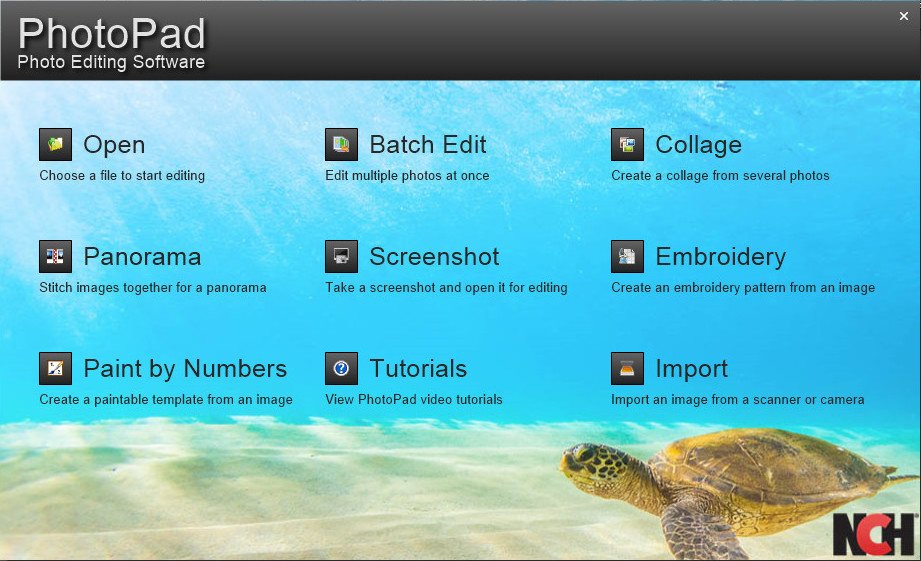
Task: Open the 'Paint by Numbers' heading
Action: coord(185,369)
